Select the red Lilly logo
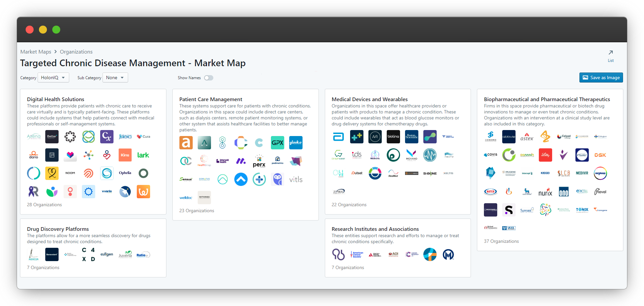The image size is (644, 306). click(x=545, y=155)
